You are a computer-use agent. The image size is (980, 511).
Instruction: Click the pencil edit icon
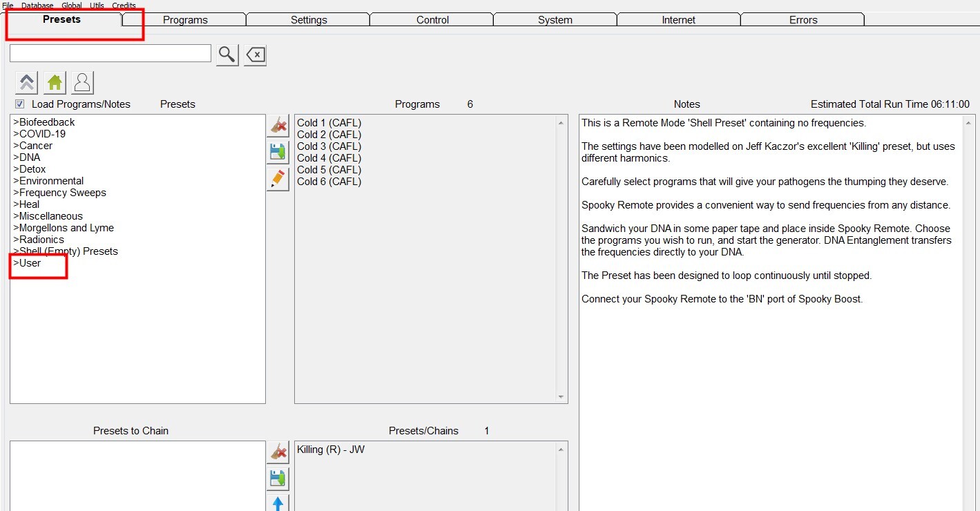coord(278,179)
